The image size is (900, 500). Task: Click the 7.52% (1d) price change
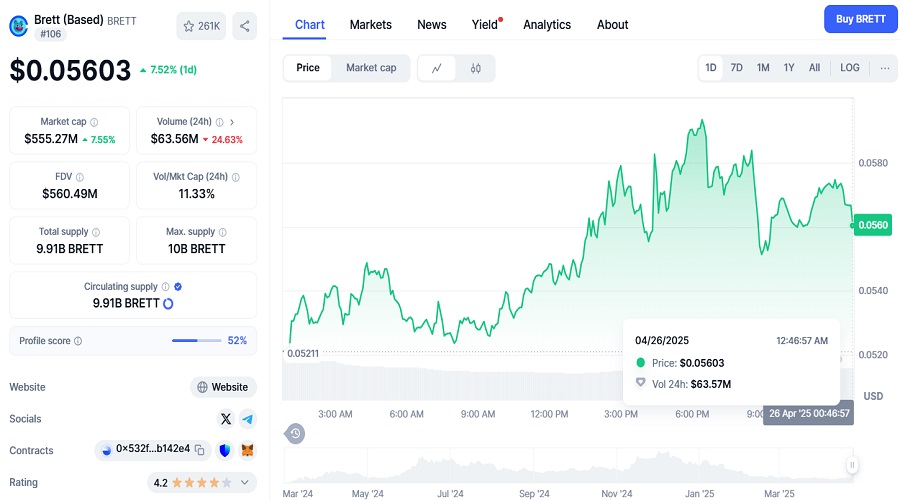[168, 70]
